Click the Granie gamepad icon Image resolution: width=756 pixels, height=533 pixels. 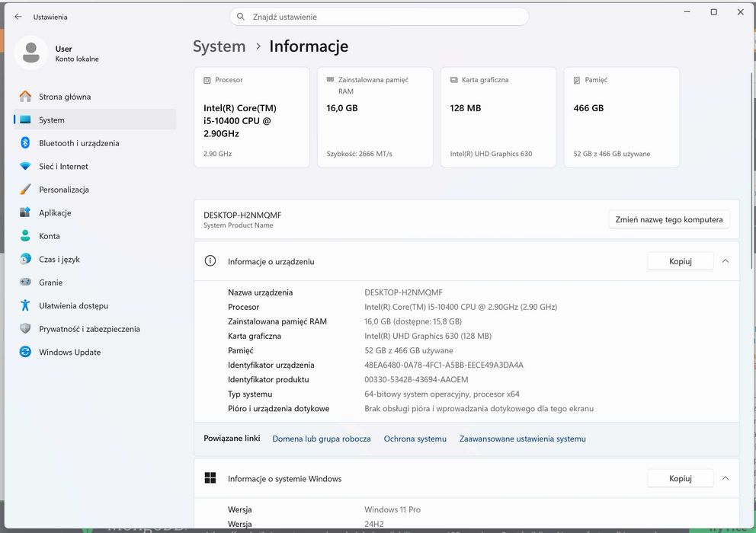[25, 282]
